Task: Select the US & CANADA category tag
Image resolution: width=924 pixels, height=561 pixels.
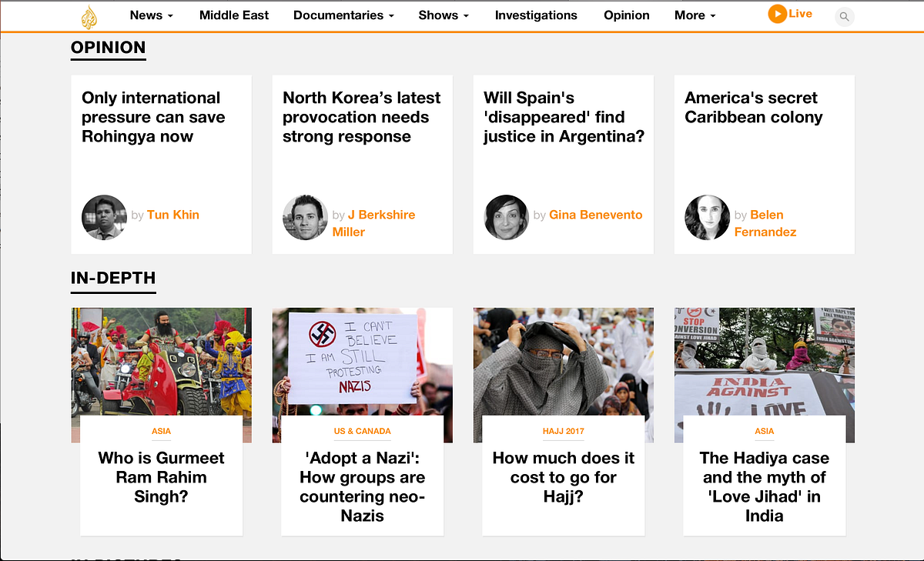Action: coord(362,431)
